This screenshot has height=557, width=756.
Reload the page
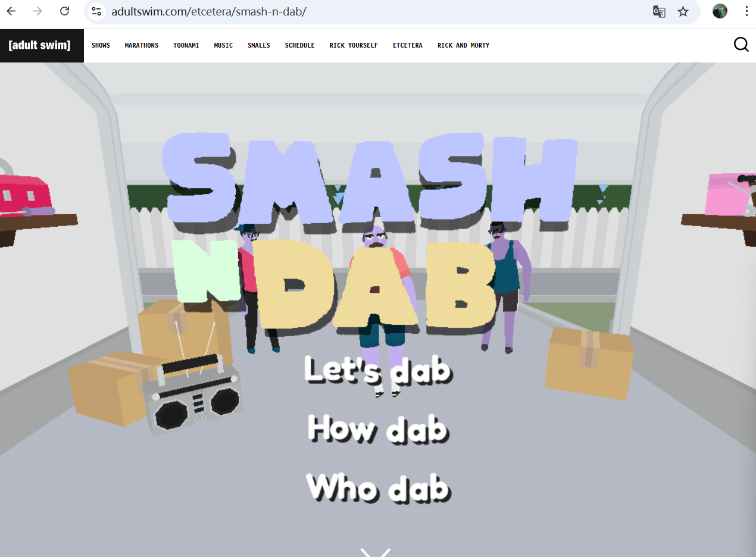pyautogui.click(x=65, y=11)
